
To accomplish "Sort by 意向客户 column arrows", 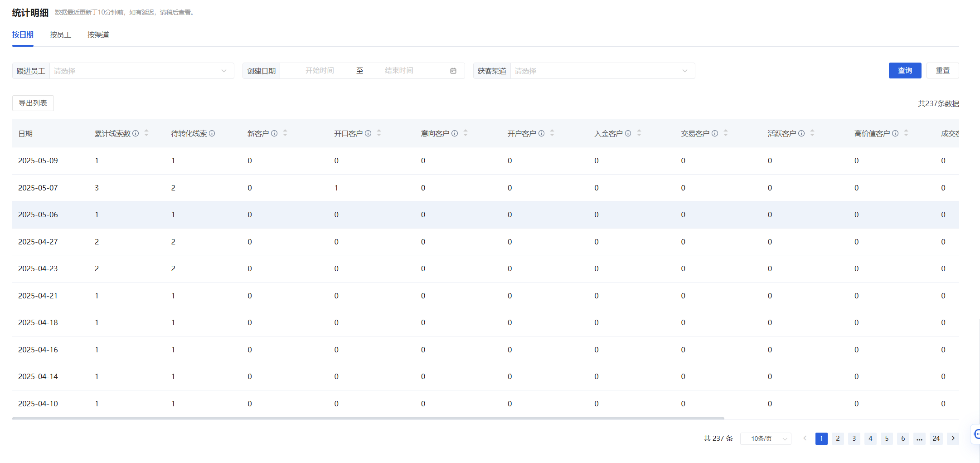I will point(466,133).
